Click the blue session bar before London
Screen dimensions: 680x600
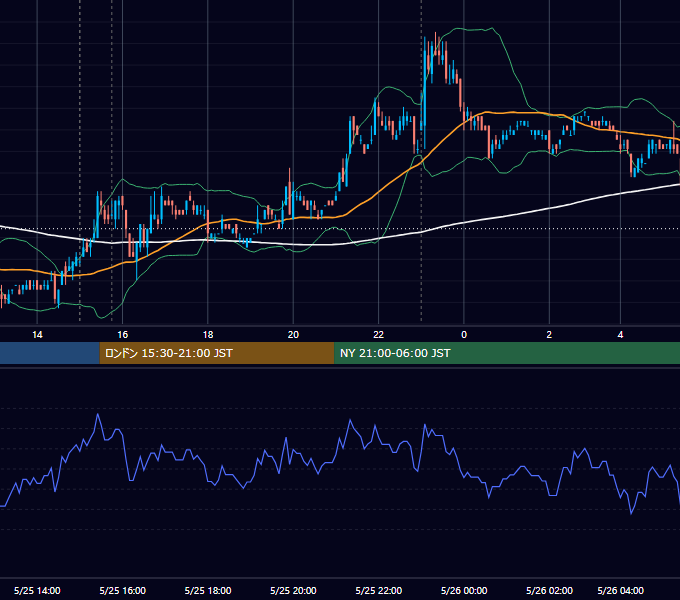pos(50,353)
